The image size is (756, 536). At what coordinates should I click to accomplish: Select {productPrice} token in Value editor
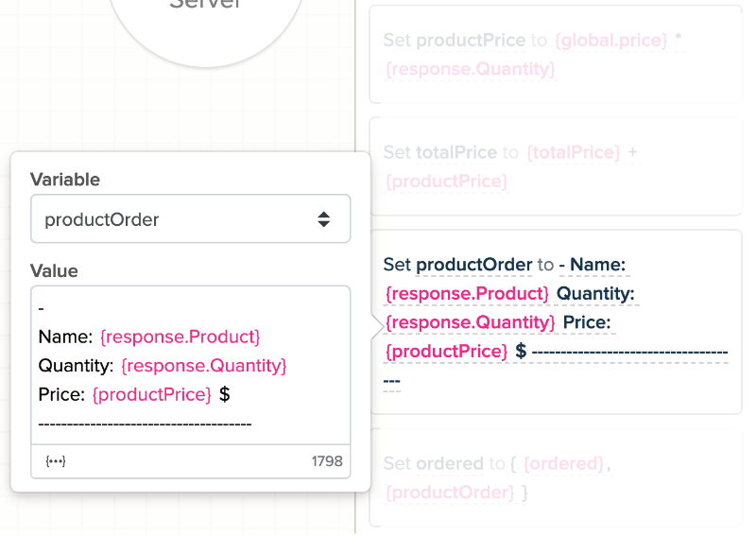pyautogui.click(x=151, y=394)
